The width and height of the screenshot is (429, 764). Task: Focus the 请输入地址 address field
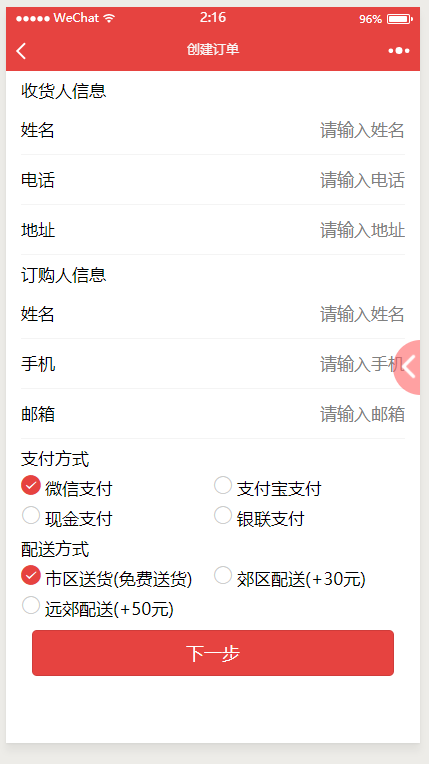pyautogui.click(x=362, y=230)
